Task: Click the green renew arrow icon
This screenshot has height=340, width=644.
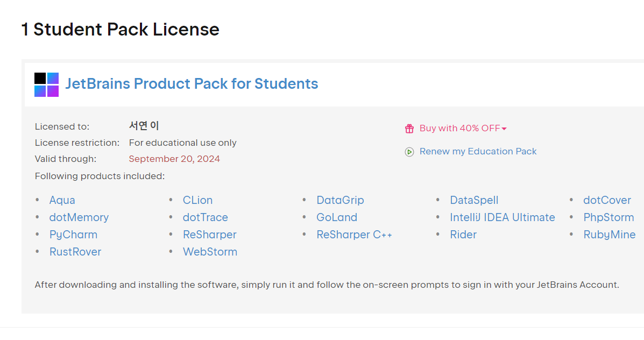Action: click(409, 152)
